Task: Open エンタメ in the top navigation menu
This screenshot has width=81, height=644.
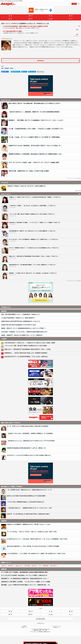Action: pos(51,19)
